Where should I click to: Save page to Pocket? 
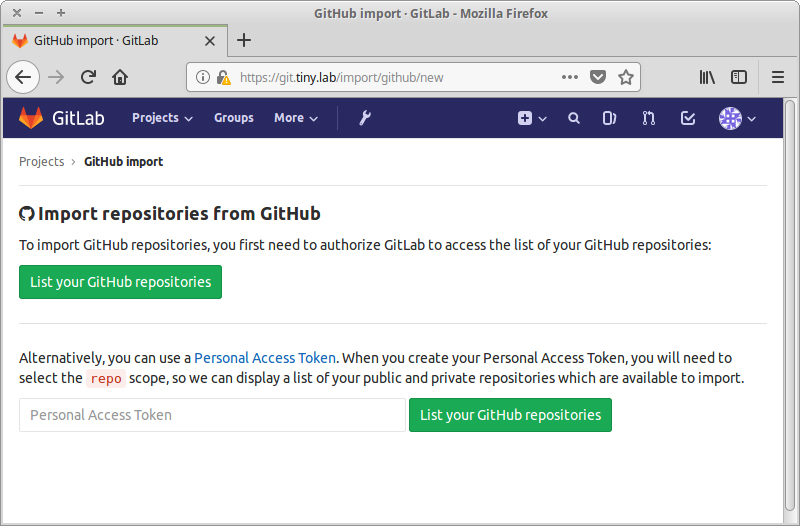point(597,77)
